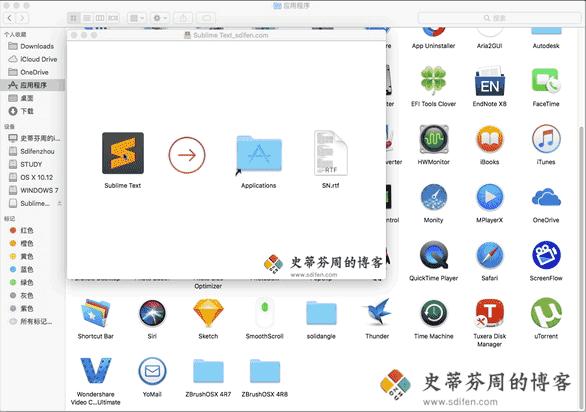The image size is (586, 412).
Task: Open YoMail app
Action: 152,371
